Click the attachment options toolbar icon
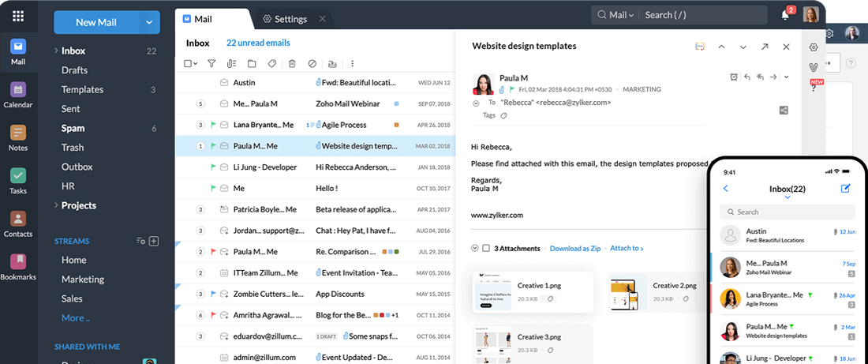The image size is (868, 364). click(x=231, y=64)
